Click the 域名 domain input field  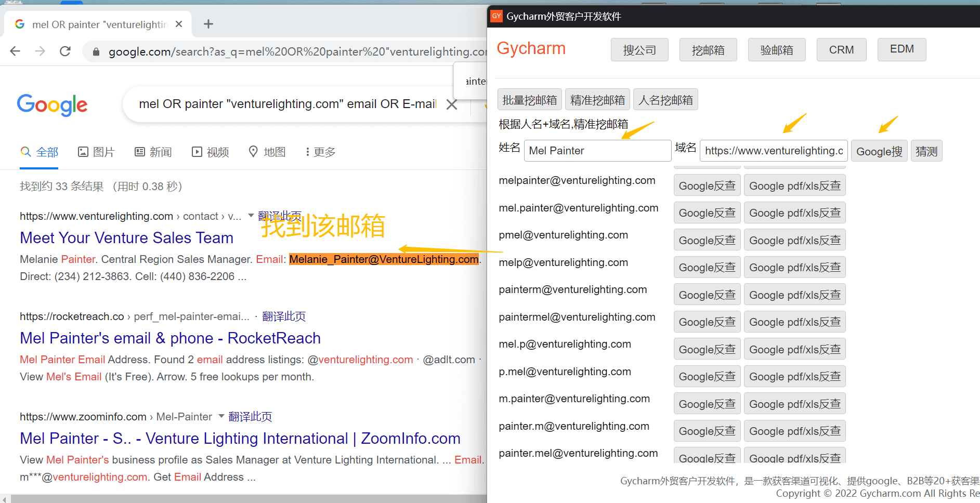pos(774,151)
